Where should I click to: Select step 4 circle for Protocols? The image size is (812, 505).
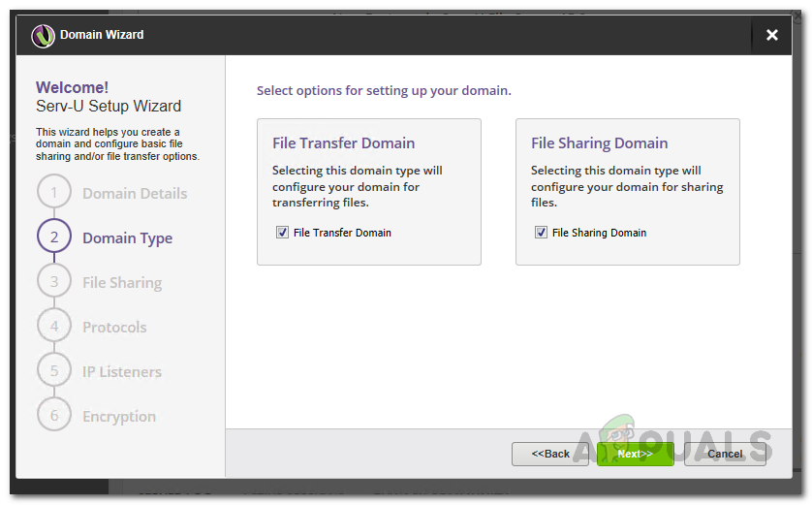point(54,326)
